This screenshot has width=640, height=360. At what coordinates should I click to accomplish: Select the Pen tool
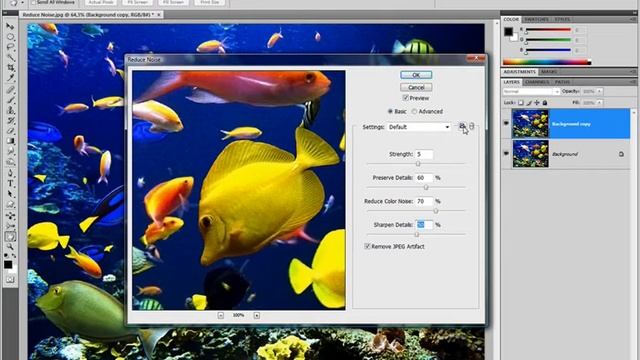coord(10,173)
